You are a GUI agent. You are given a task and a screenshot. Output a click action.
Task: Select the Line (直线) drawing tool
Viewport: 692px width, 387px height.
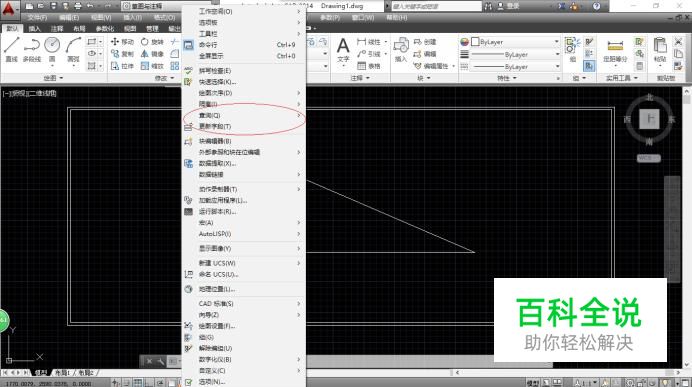[11, 49]
